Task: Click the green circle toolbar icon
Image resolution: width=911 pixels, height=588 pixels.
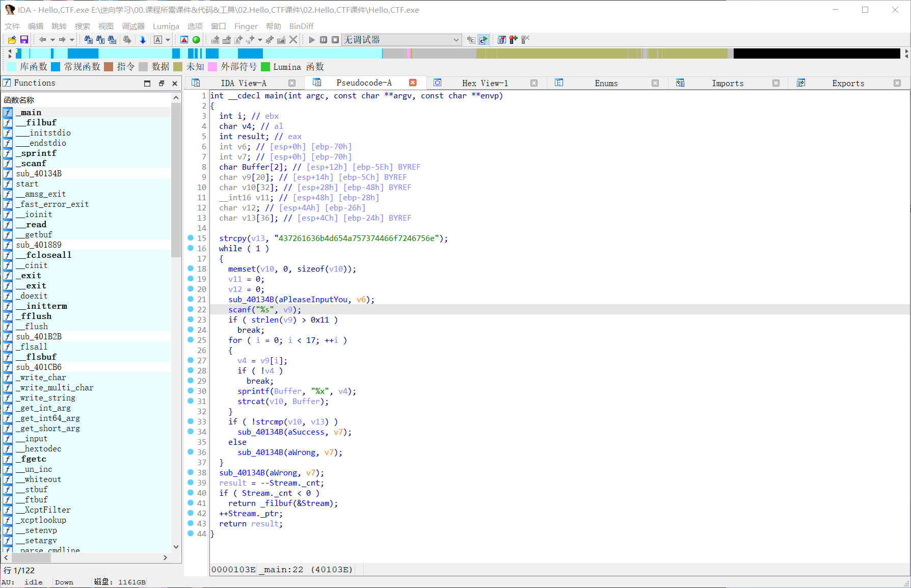Action: [x=196, y=40]
